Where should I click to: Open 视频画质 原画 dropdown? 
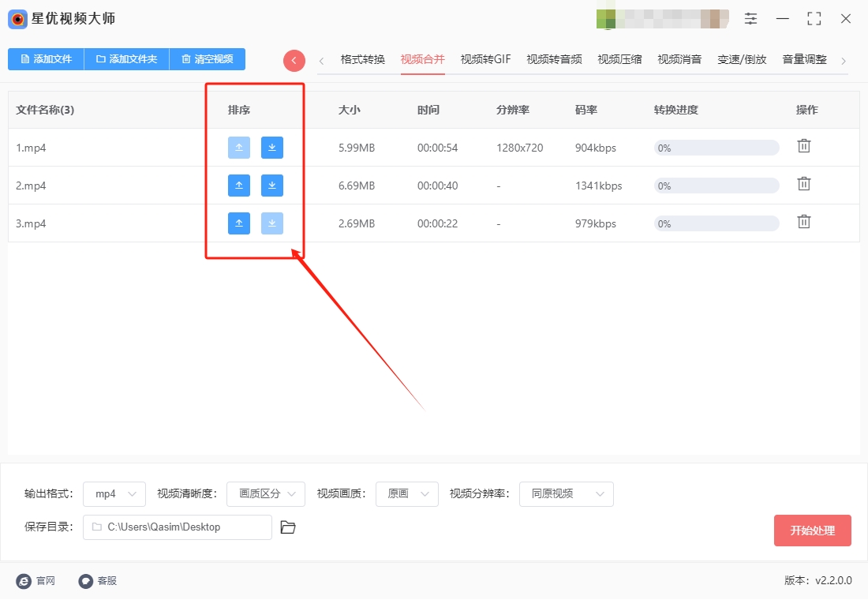click(407, 494)
